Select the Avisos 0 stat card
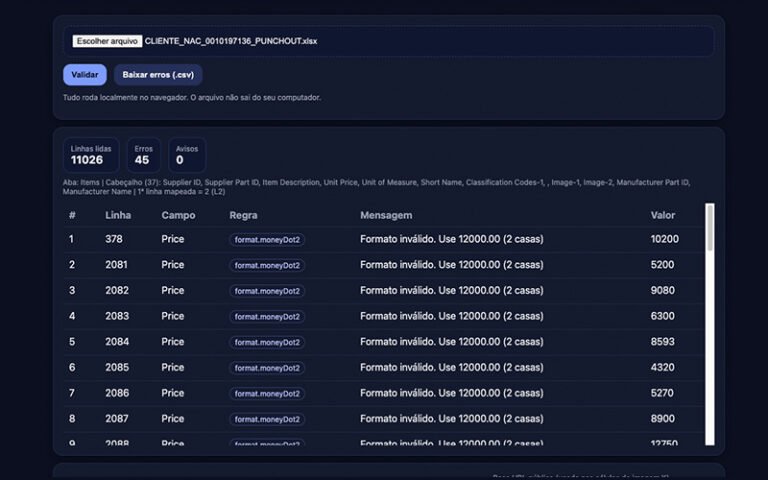 click(x=185, y=154)
